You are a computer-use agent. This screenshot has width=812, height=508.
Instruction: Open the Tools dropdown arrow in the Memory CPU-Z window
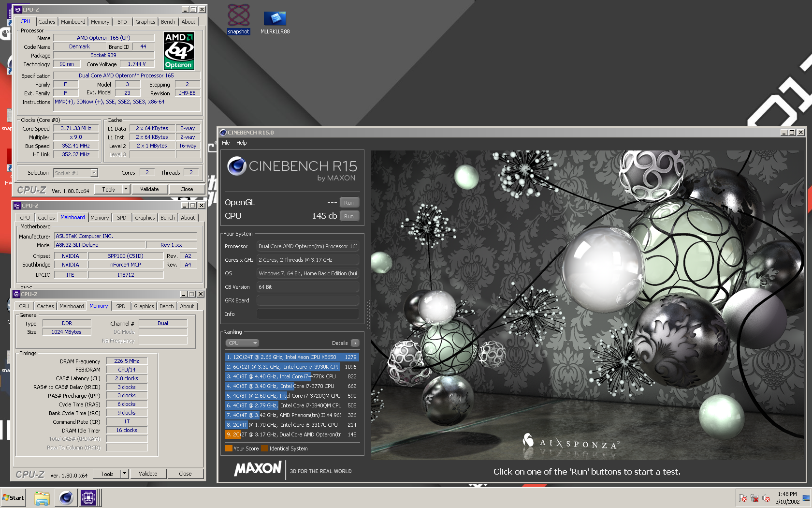pos(125,474)
